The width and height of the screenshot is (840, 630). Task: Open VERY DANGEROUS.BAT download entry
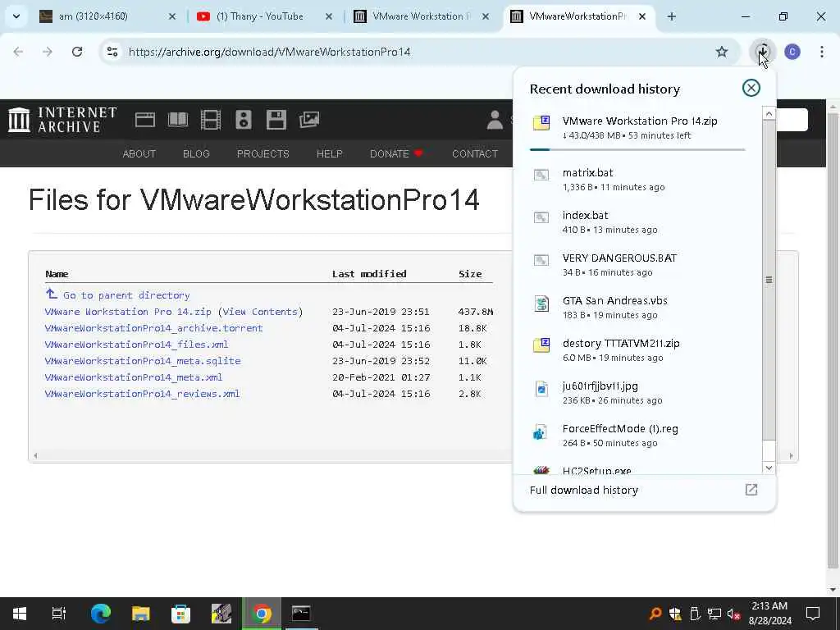coord(637,265)
